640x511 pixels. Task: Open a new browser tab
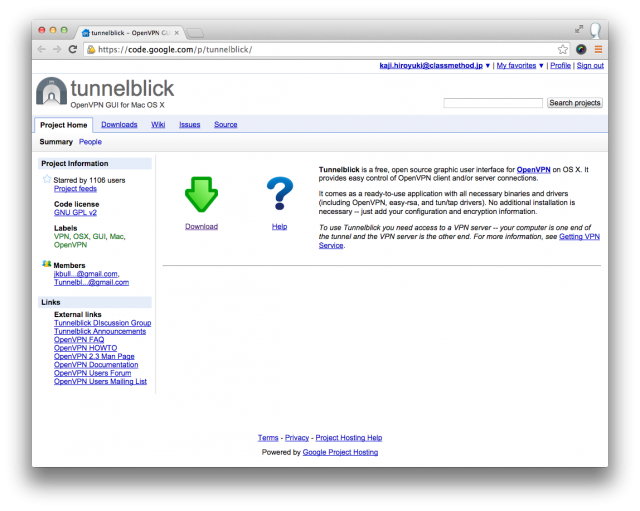(x=195, y=33)
